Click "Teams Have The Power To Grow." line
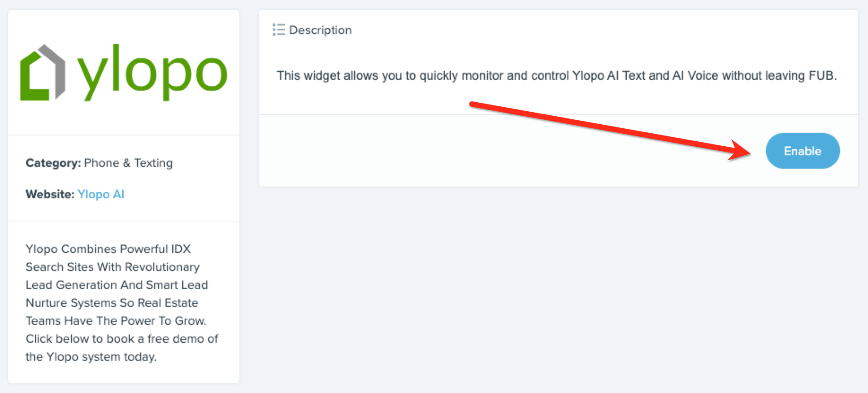 (116, 321)
